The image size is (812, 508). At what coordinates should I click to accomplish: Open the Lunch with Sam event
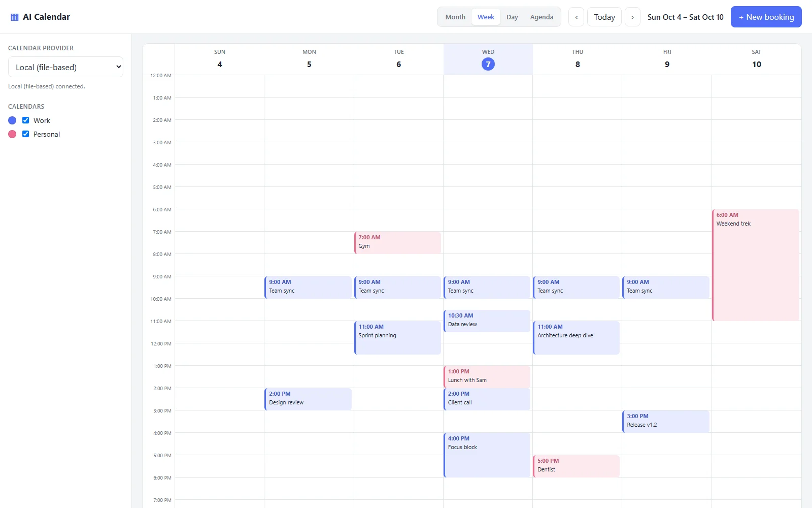pos(487,376)
